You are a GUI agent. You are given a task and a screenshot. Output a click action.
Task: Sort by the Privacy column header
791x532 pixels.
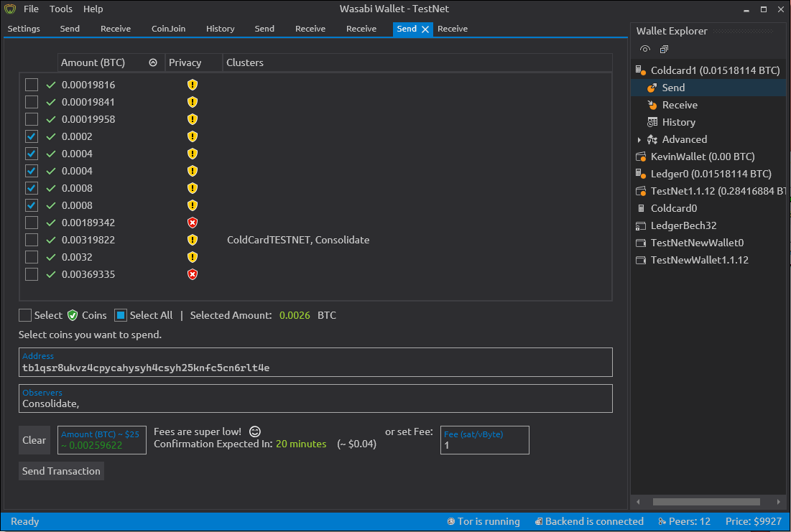coord(194,62)
